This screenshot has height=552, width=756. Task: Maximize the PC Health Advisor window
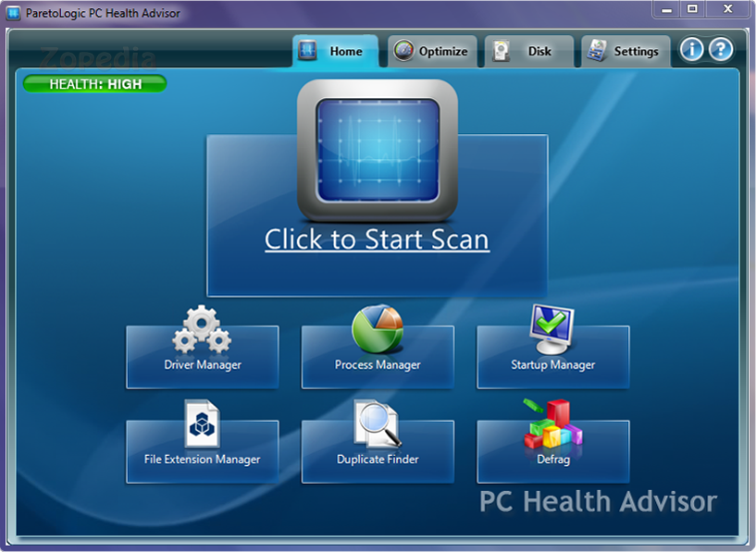tap(692, 9)
